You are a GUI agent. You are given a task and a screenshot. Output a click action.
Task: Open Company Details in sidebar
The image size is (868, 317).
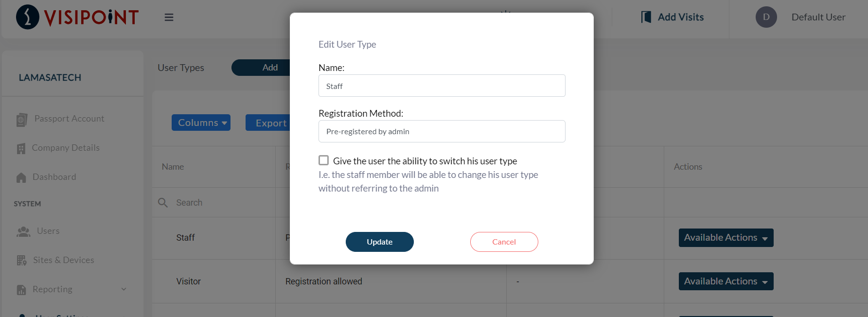point(66,148)
